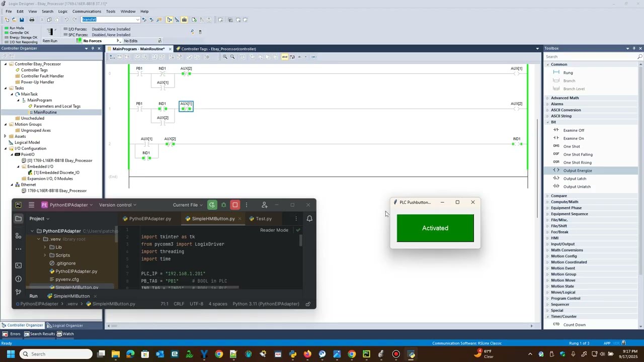Click Python 3.11 interpreter in status bar
The width and height of the screenshot is (644, 362).
266,304
